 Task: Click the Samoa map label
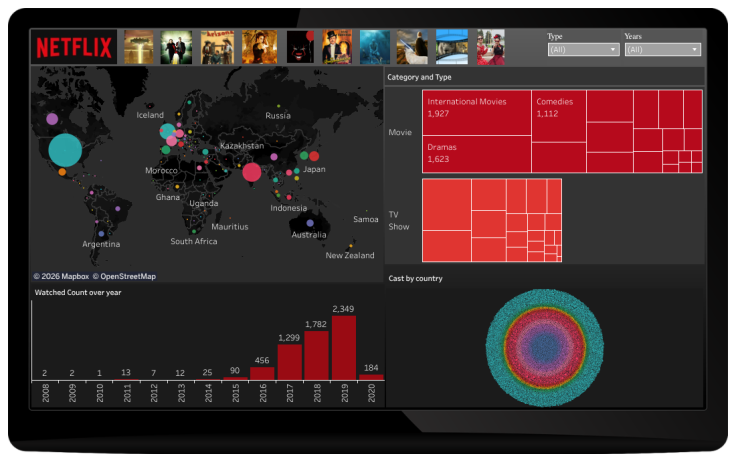tap(366, 219)
